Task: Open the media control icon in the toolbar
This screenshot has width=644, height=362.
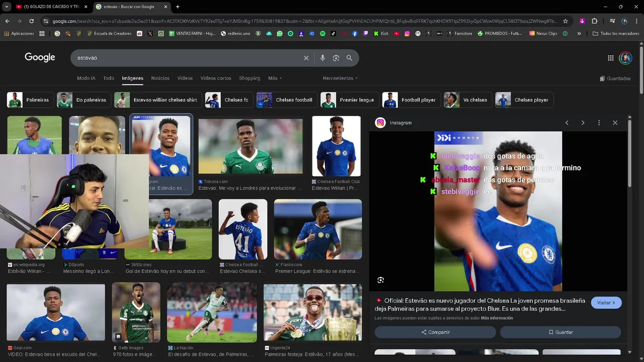Action: [x=612, y=21]
